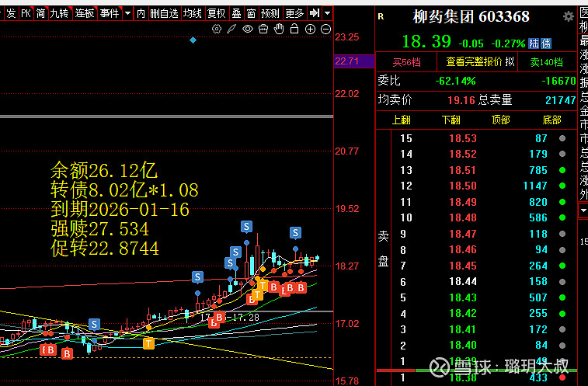Click the 简 toolbar button
Viewport: 588px width, 386px height.
coord(40,13)
